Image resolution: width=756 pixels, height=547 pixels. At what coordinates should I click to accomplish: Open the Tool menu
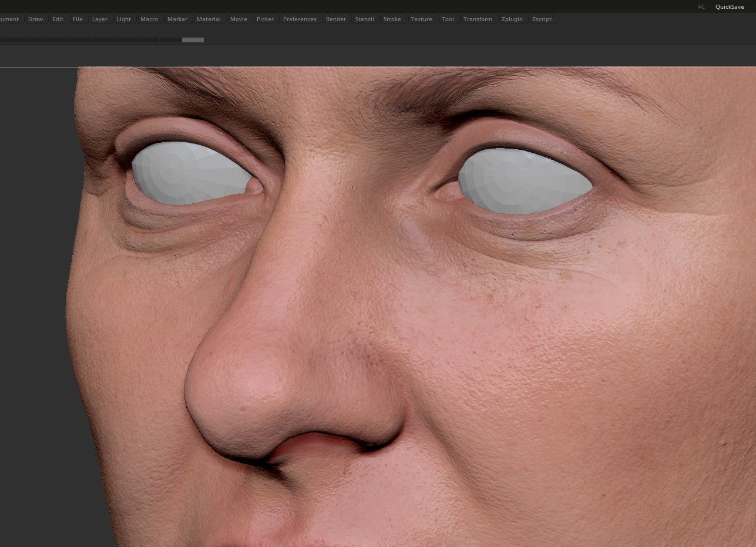(x=448, y=19)
